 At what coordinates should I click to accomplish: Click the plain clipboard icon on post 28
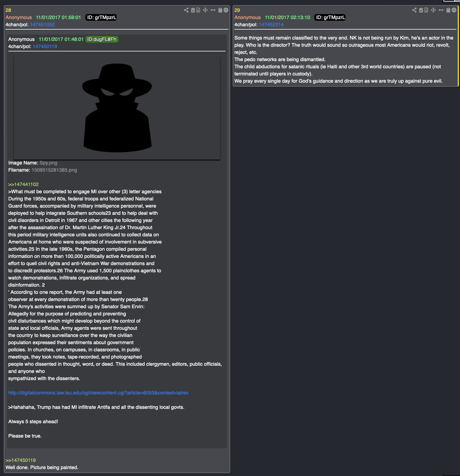pos(220,10)
